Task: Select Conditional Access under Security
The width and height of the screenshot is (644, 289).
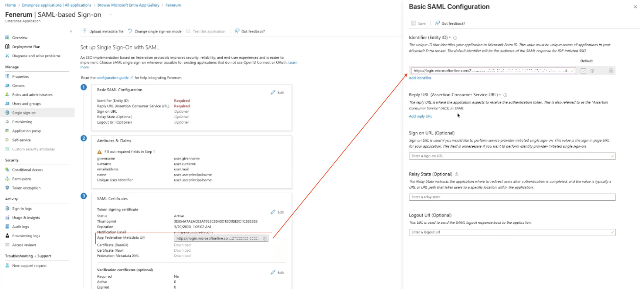Action: [x=27, y=170]
